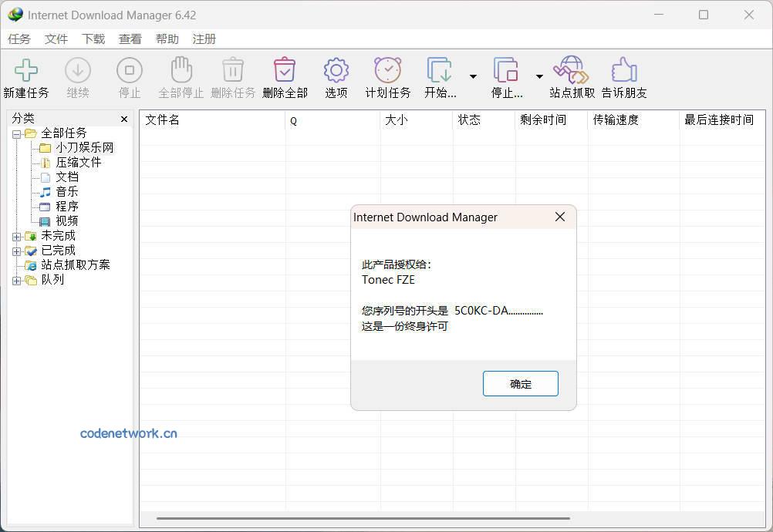Viewport: 773px width, 532px height.
Task: Close the 分类 sidebar panel
Action: tap(124, 119)
